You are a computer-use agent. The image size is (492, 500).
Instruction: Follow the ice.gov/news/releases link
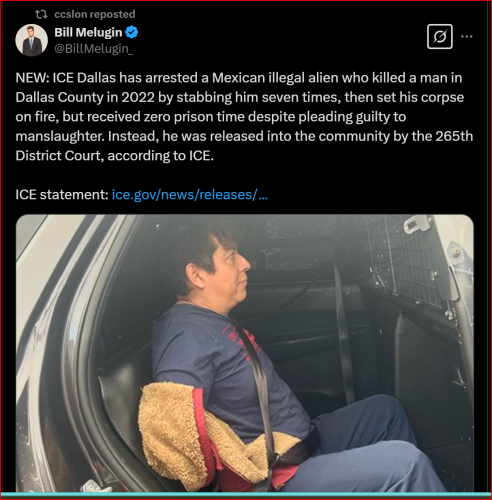click(190, 194)
